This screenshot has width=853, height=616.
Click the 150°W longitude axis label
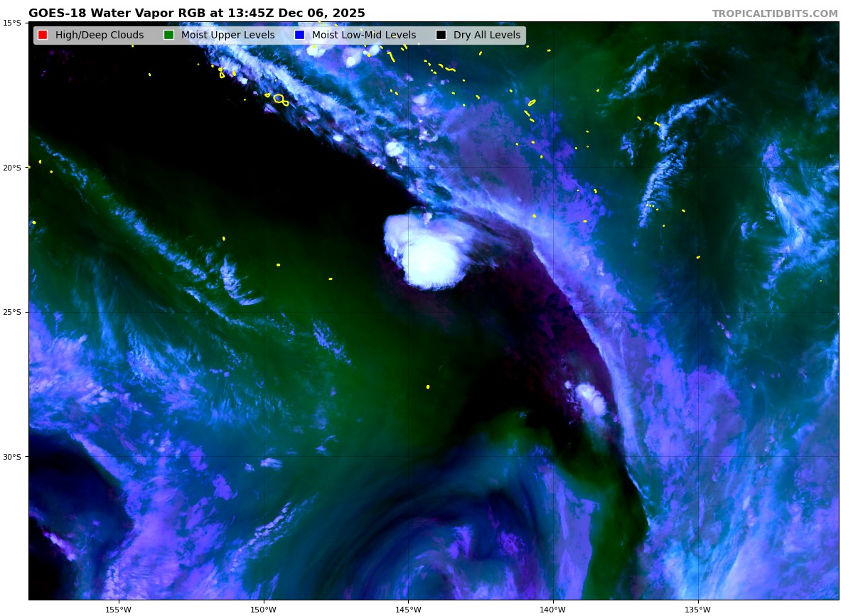pyautogui.click(x=263, y=609)
